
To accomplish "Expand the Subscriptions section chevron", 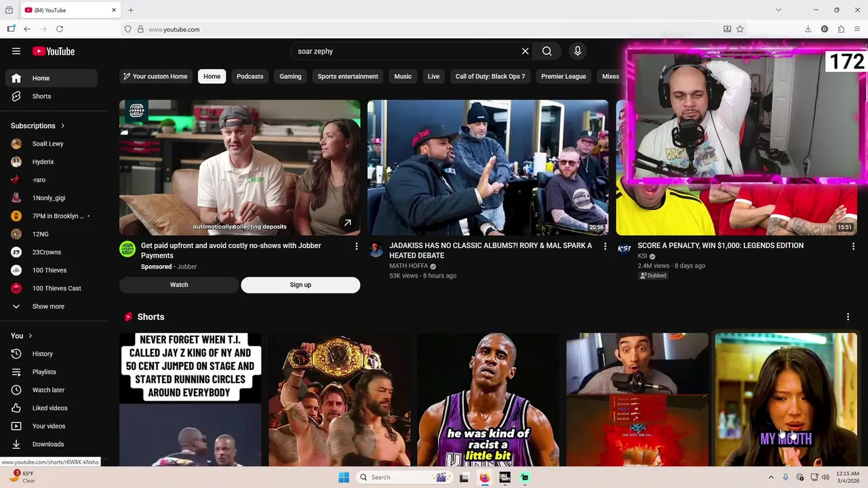I will (x=63, y=125).
